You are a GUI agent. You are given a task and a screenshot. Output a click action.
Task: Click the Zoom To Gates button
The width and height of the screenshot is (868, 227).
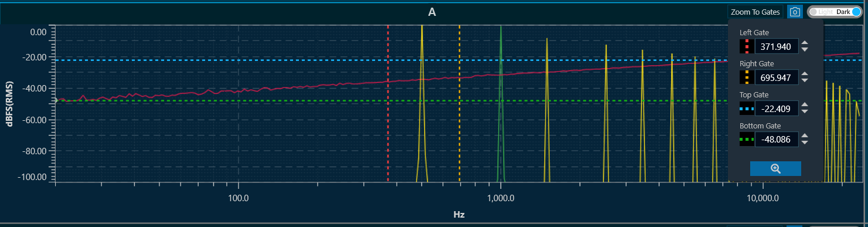tap(755, 12)
